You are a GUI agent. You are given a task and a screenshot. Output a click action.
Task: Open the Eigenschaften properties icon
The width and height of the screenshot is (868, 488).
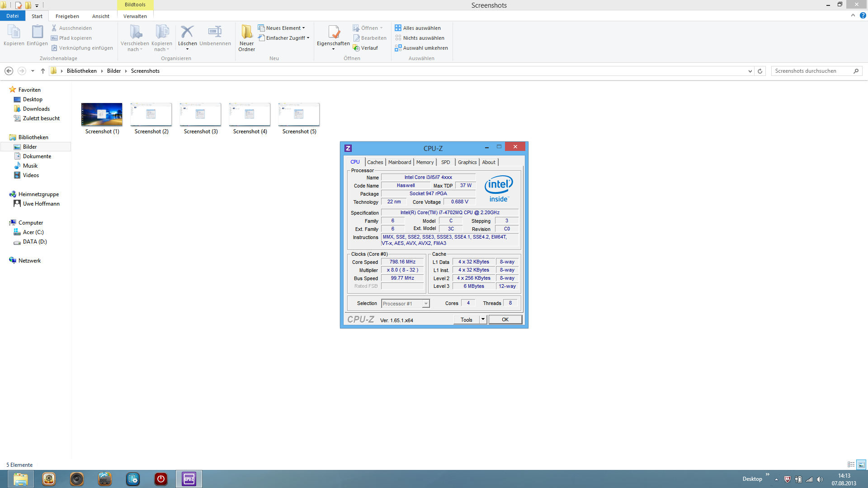coord(334,33)
